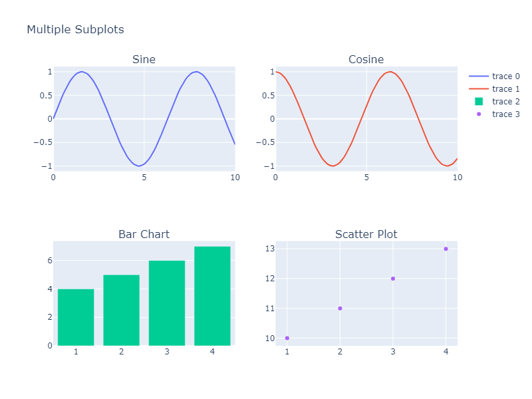Toggle trace 2 legend entry
Image resolution: width=532 pixels, height=399 pixels.
coord(505,102)
